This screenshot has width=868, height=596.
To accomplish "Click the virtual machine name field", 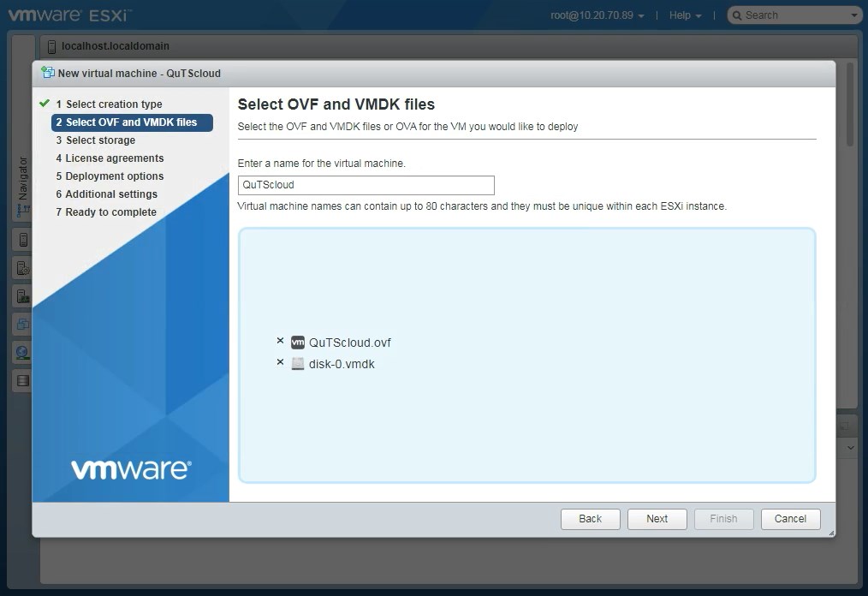I will (366, 185).
